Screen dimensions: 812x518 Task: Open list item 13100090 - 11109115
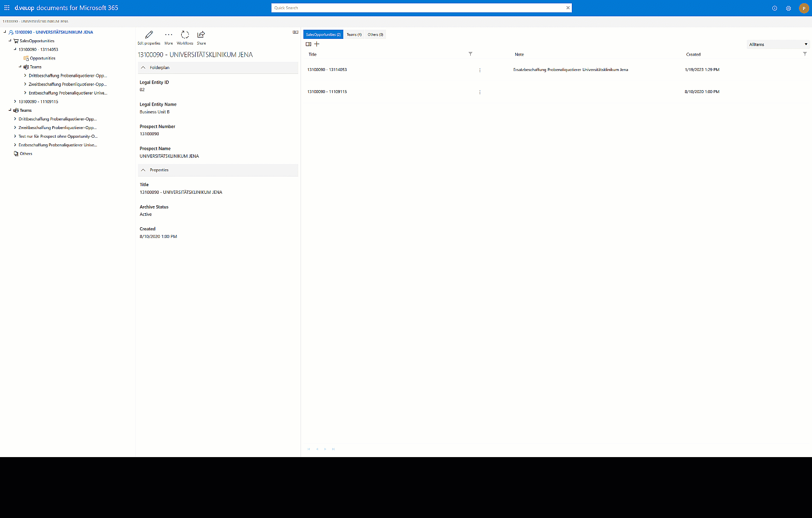[327, 92]
